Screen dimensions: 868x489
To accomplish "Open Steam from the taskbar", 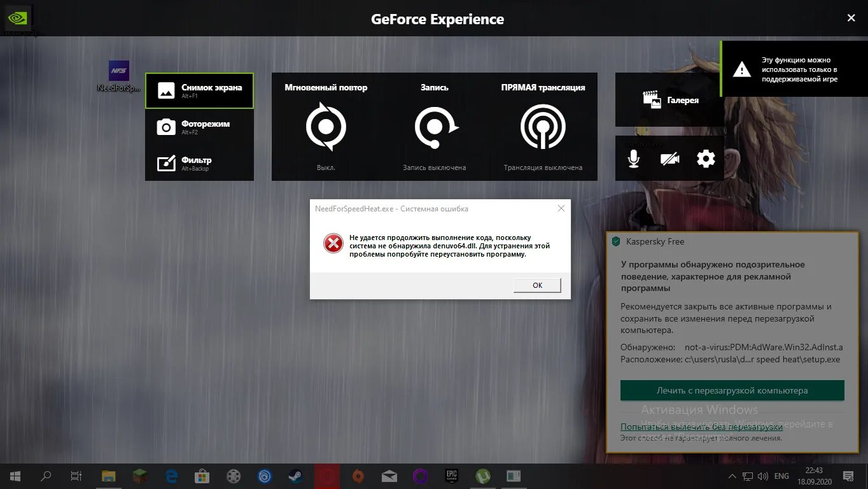I will point(296,476).
